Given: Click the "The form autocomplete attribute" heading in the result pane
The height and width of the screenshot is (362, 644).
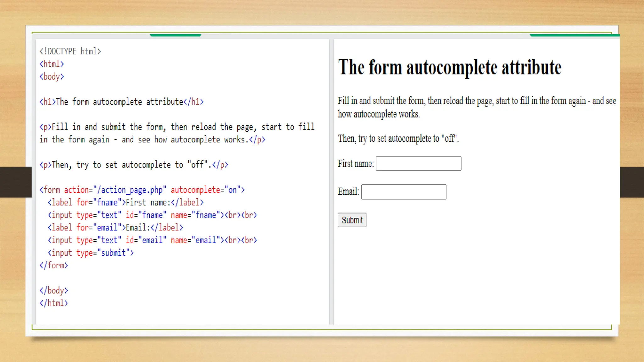Looking at the screenshot, I should [x=449, y=67].
